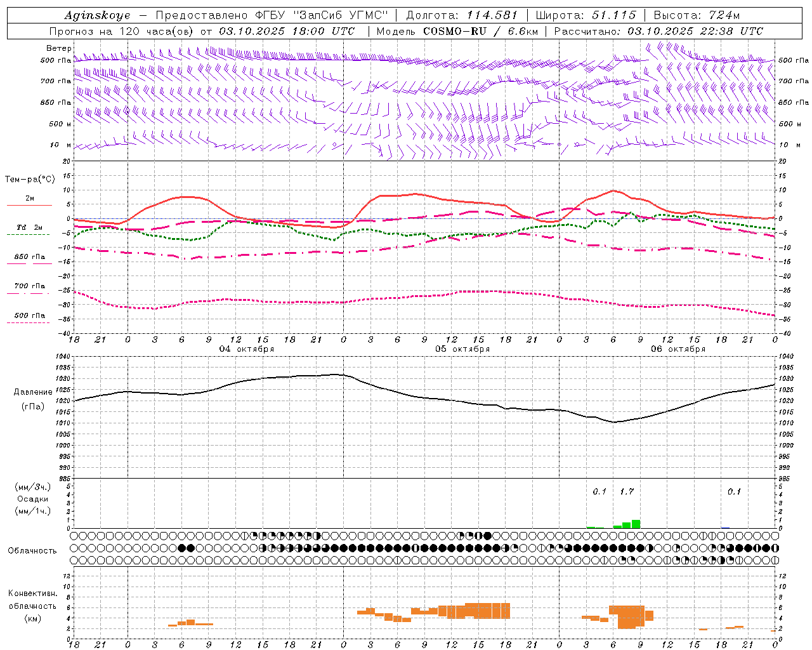Click the "(км)" unit under convective cloud label
Image resolution: width=812 pixels, height=650 pixels.
pos(32,618)
